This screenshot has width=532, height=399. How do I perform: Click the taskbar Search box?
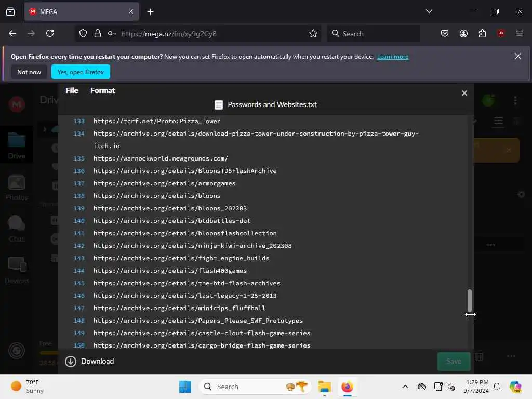pyautogui.click(x=255, y=387)
